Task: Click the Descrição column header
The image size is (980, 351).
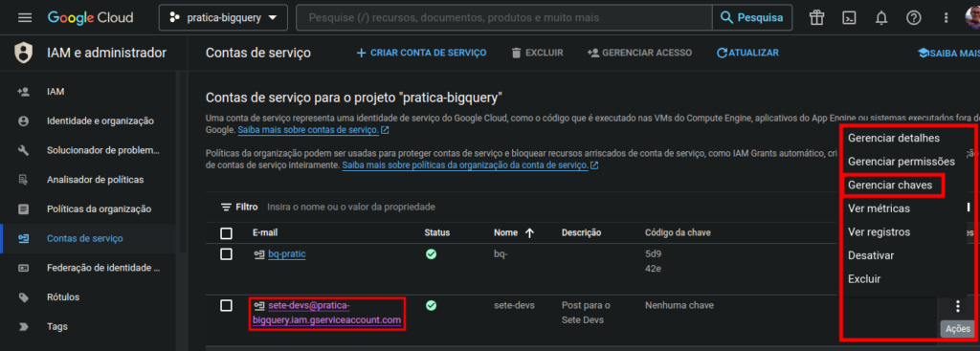Action: pyautogui.click(x=581, y=233)
